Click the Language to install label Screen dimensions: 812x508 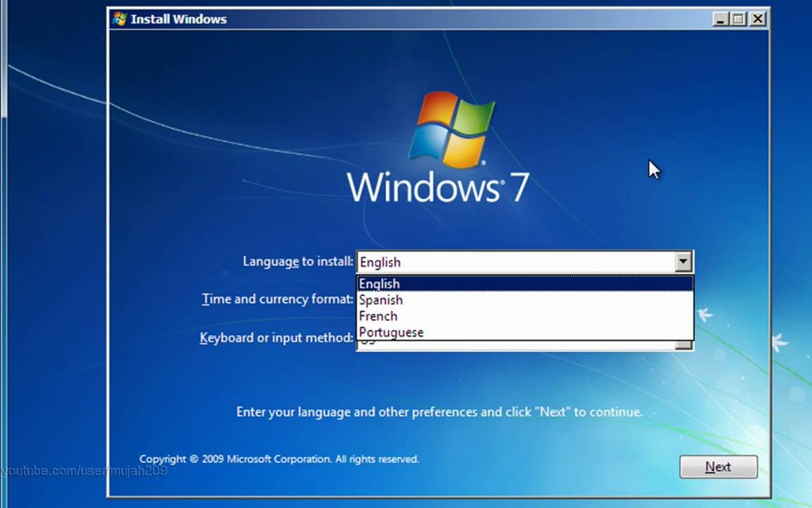297,261
